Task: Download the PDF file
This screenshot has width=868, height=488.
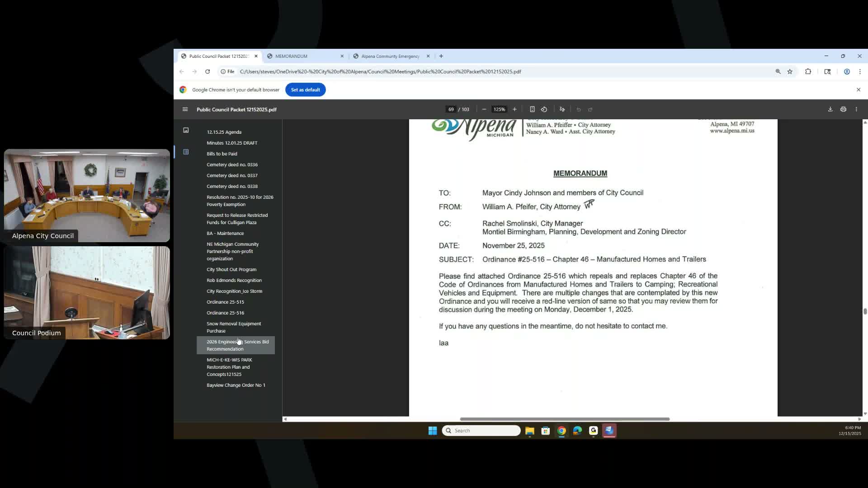Action: click(x=830, y=109)
